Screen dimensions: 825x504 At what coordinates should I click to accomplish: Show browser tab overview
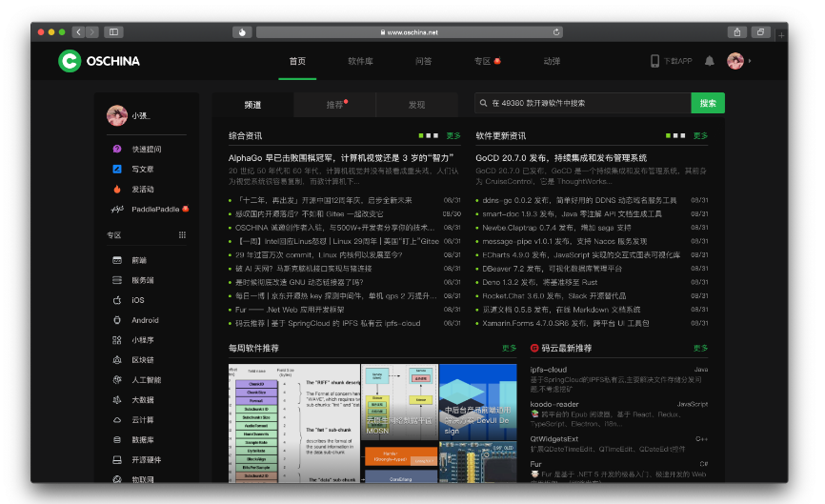pyautogui.click(x=760, y=32)
